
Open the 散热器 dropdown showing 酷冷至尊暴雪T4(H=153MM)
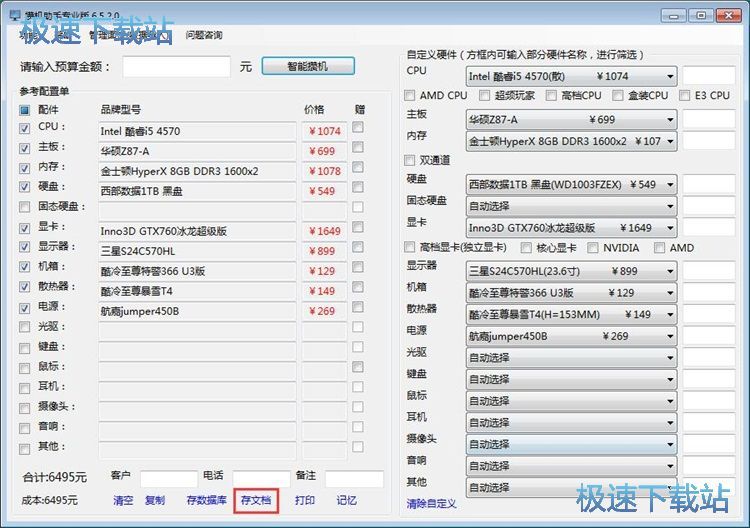[x=572, y=314]
